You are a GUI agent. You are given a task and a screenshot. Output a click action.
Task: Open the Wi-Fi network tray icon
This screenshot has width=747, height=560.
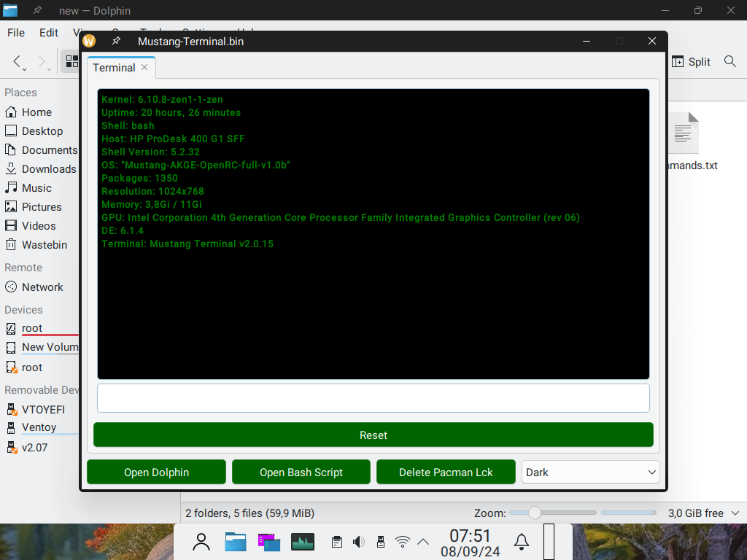(x=403, y=542)
